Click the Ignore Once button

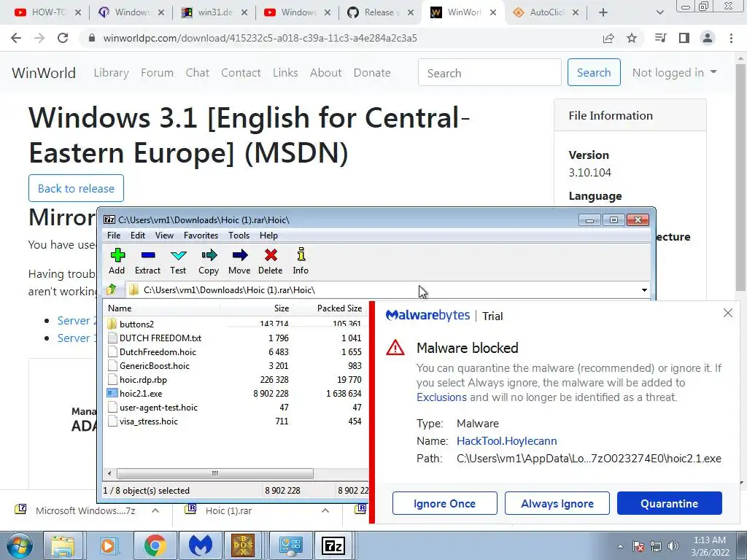pyautogui.click(x=444, y=503)
